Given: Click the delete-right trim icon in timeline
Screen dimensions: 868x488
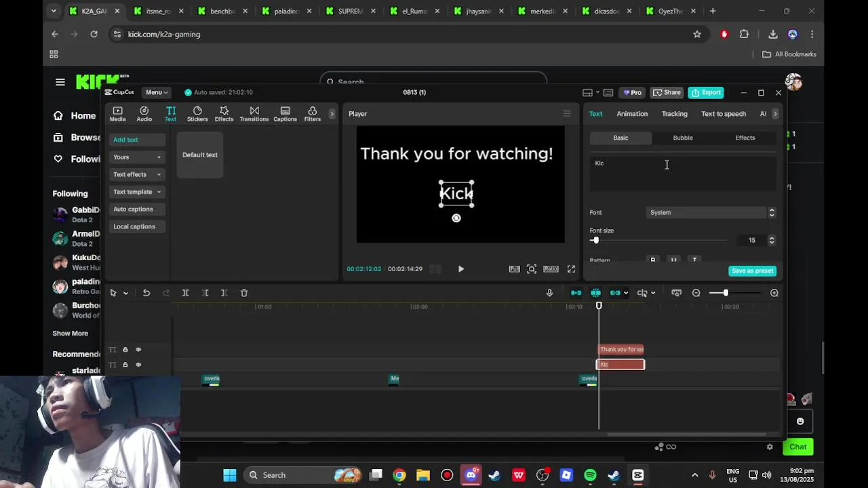Looking at the screenshot, I should tap(224, 293).
